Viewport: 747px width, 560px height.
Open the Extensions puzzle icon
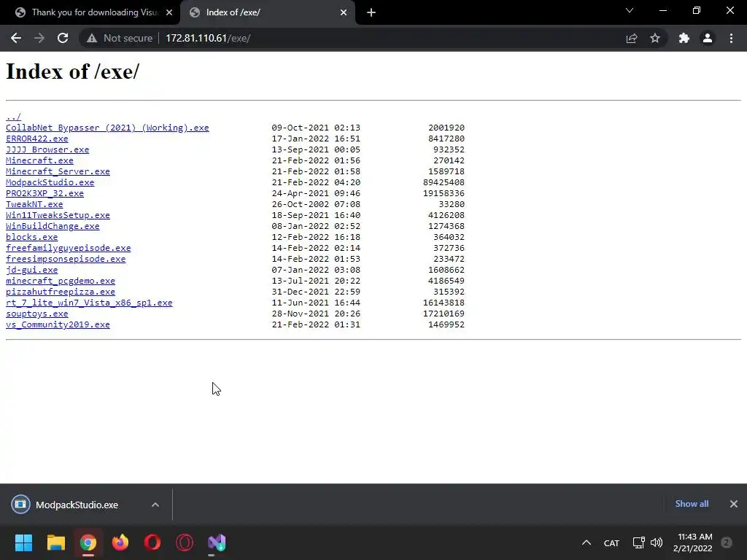tap(684, 38)
